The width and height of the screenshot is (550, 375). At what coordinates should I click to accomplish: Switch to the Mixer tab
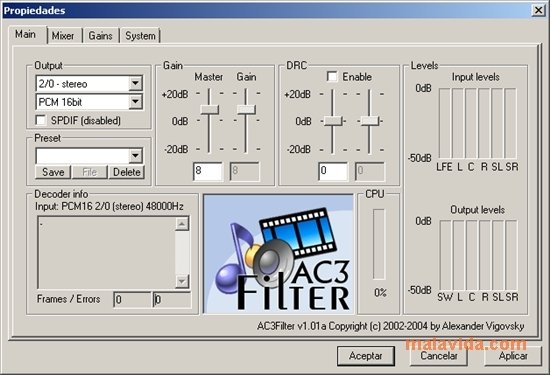pyautogui.click(x=63, y=36)
